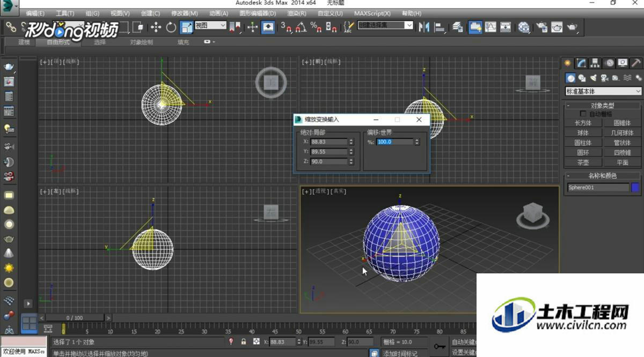Select the Space Warps category icon
Viewport: 644px width, 357px height.
coord(627,78)
